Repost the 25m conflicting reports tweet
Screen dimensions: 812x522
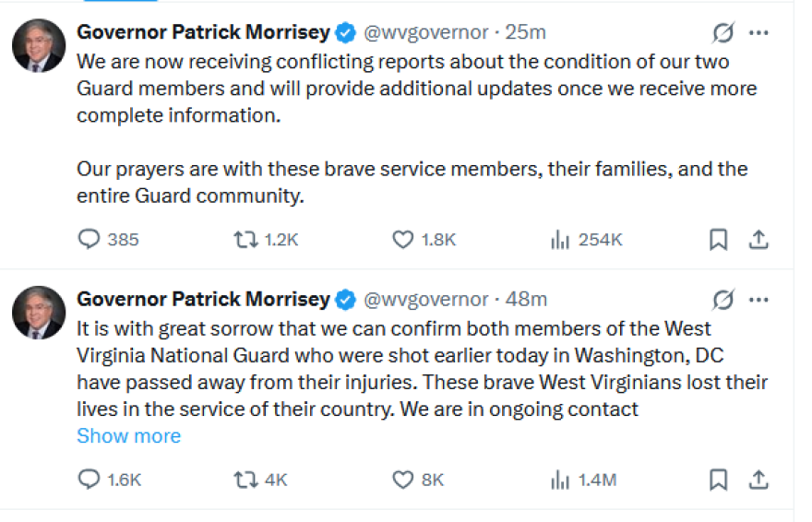tap(245, 240)
